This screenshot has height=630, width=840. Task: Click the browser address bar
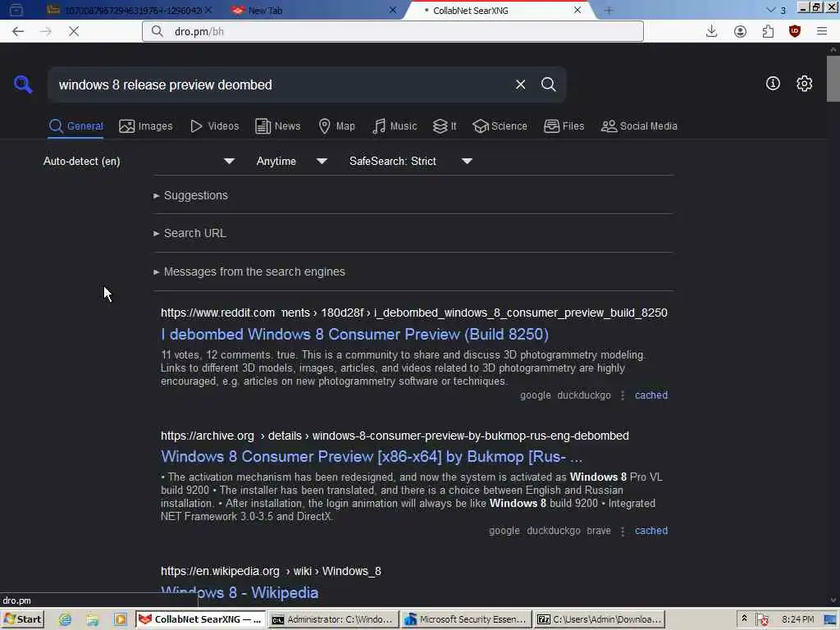393,32
